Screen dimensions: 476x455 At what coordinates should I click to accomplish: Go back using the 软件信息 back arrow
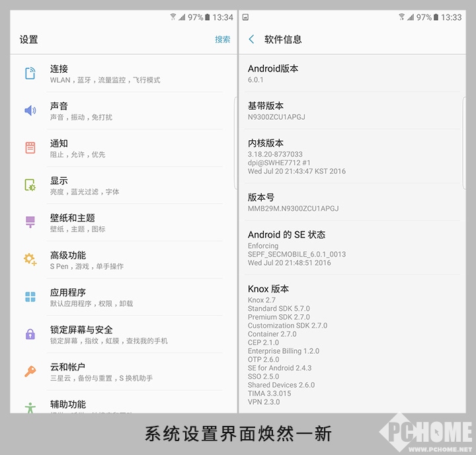pos(251,40)
